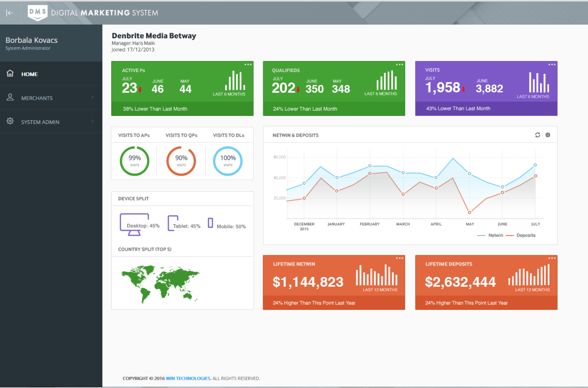Open the Win Technologies footer link
The width and height of the screenshot is (588, 388).
pos(188,378)
